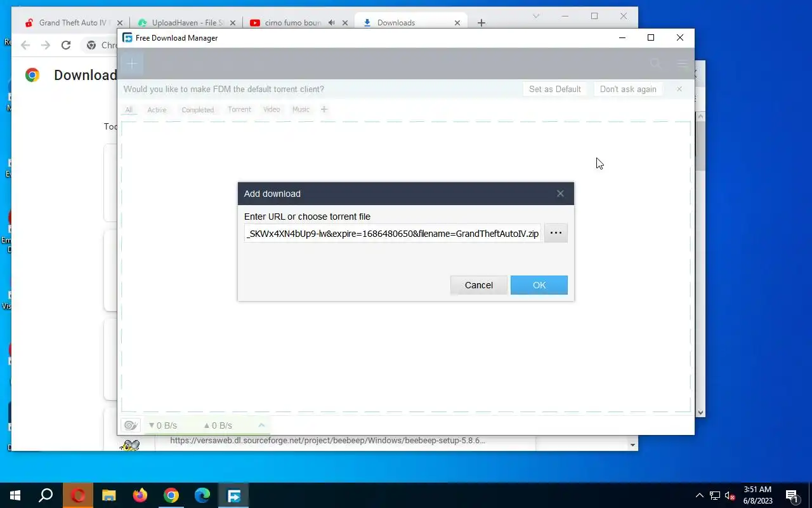Open Windows taskbar search

(46, 495)
